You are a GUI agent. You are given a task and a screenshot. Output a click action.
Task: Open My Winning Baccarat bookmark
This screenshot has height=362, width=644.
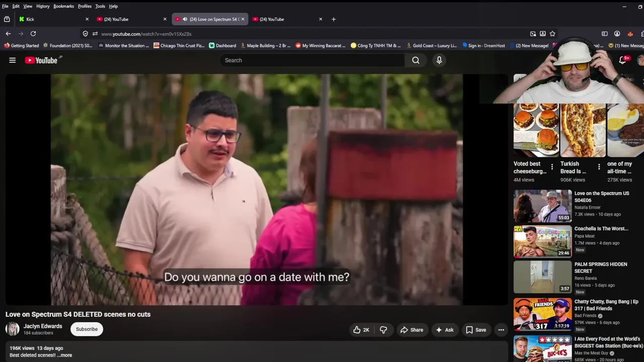pyautogui.click(x=320, y=45)
